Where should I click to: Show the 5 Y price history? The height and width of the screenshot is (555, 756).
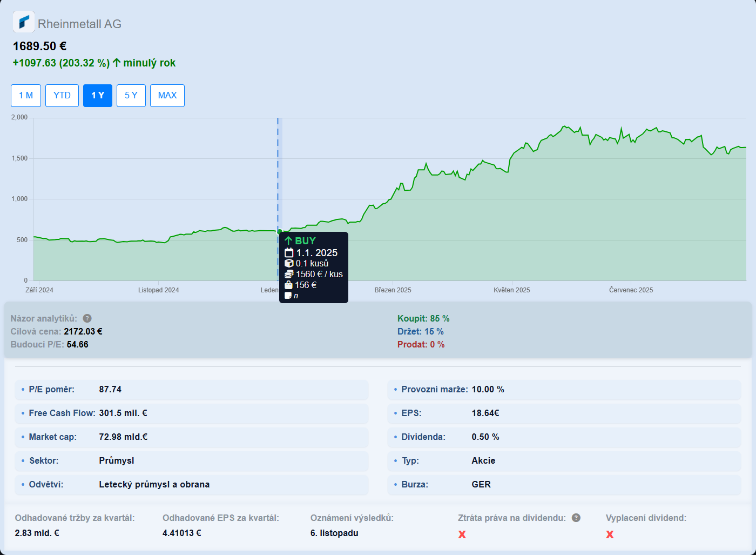131,96
